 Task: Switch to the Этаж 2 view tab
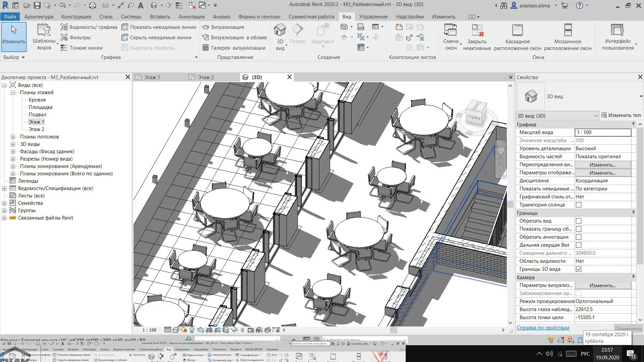click(206, 77)
